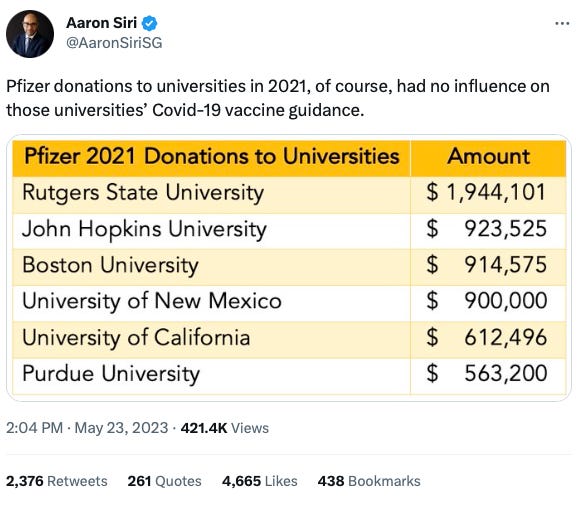Click the Rutgers State University row
The width and height of the screenshot is (588, 507).
(x=289, y=195)
